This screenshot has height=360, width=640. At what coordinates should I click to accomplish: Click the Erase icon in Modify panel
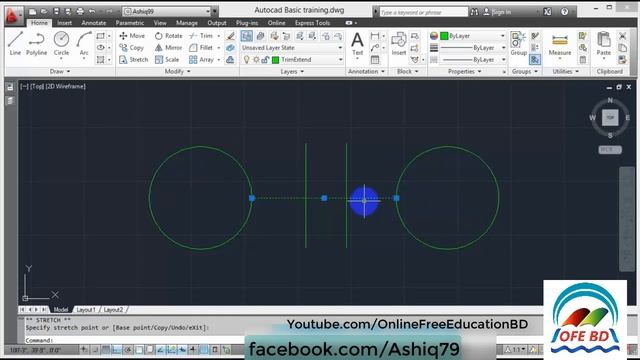tap(231, 36)
